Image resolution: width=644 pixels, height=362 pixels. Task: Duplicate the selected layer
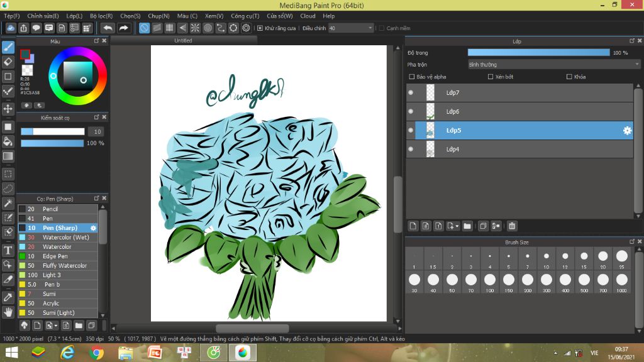pos(483,226)
